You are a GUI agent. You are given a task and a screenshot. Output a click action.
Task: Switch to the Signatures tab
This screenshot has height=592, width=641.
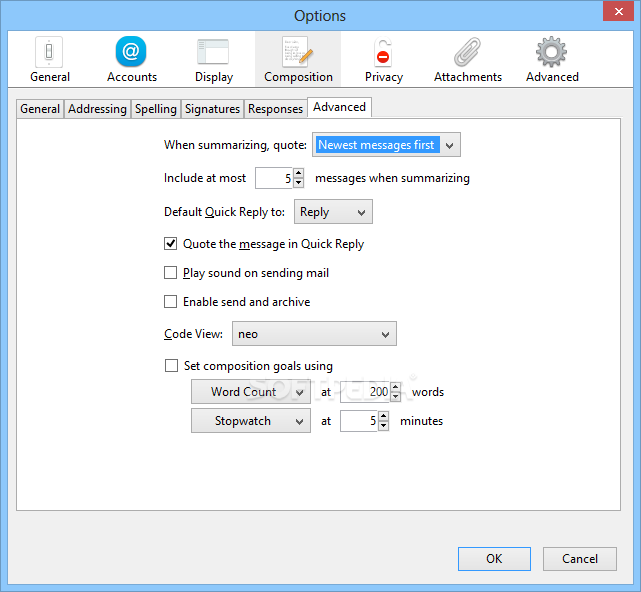pos(213,109)
